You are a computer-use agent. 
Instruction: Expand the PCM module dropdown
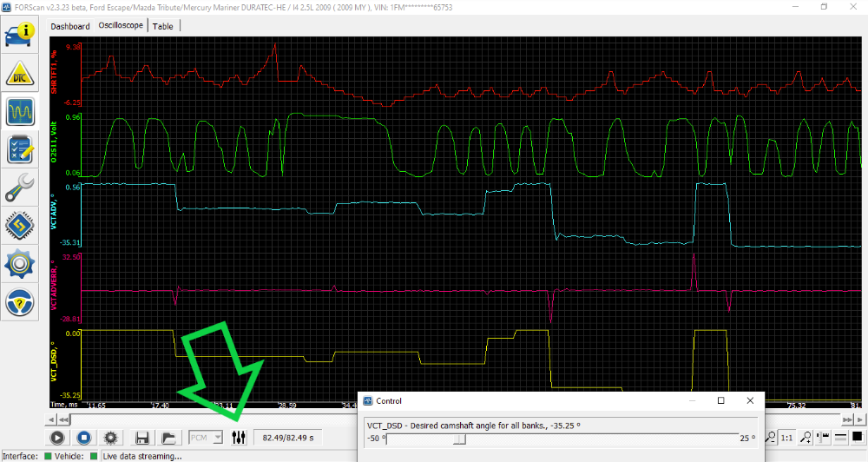(206, 439)
